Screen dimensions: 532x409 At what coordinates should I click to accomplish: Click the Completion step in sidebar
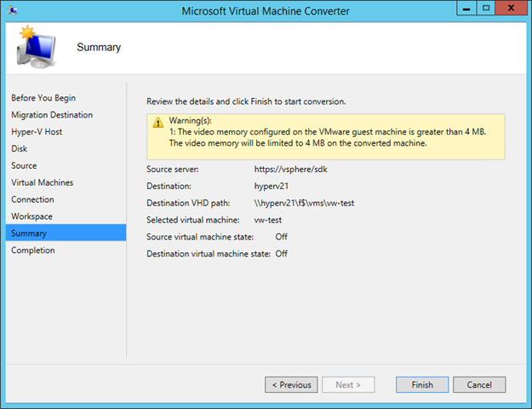pos(33,251)
